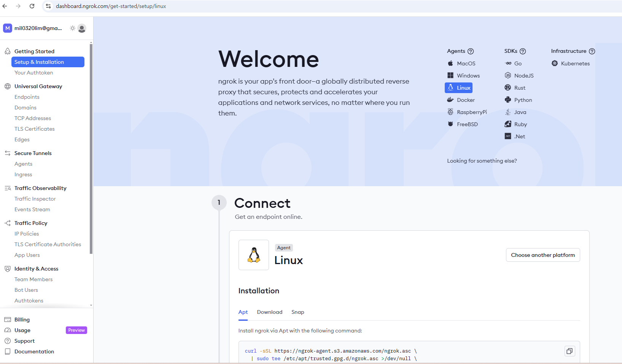The width and height of the screenshot is (622, 364).
Task: Open Agents under Secure Tunnels
Action: click(x=24, y=164)
